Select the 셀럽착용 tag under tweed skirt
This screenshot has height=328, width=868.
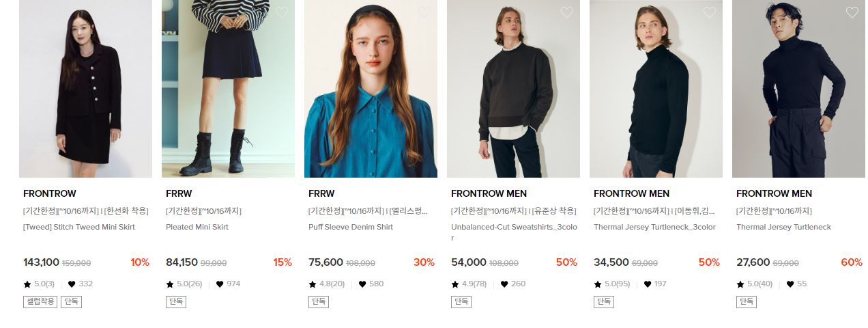pyautogui.click(x=40, y=301)
